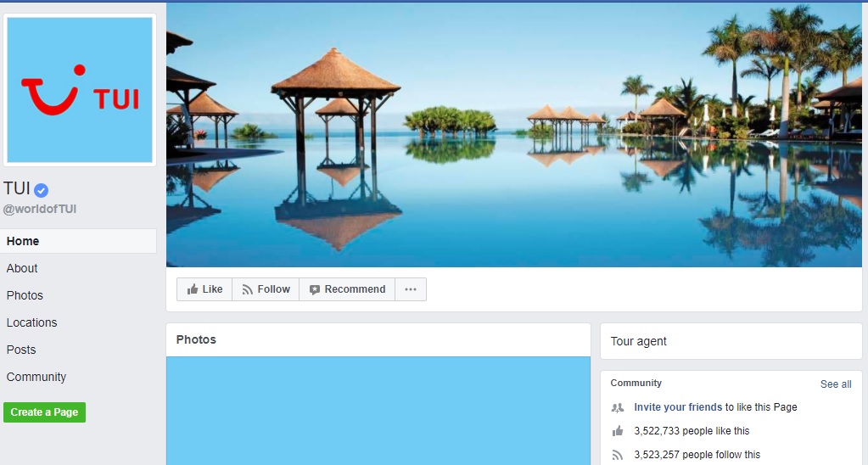Click the friends icon beside Invite

click(618, 407)
